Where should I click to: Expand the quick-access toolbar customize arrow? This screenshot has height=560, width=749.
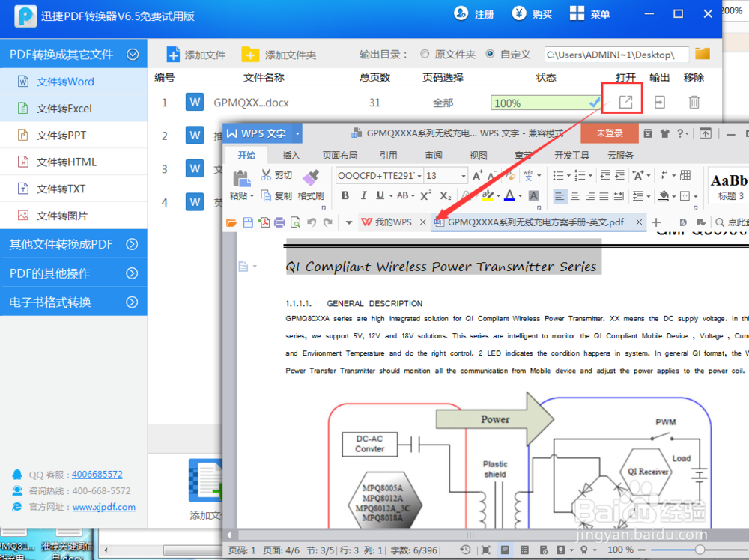pyautogui.click(x=349, y=222)
